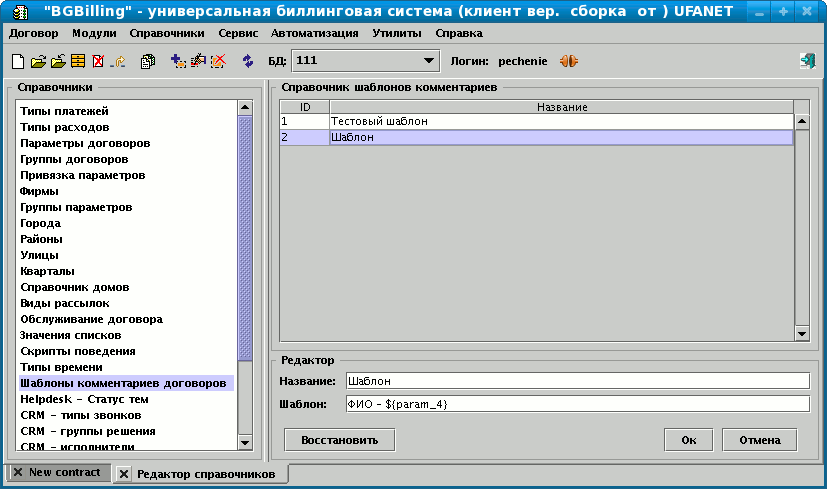Click the exit door icon at toolbar right
Image resolution: width=827 pixels, height=489 pixels.
(x=807, y=61)
